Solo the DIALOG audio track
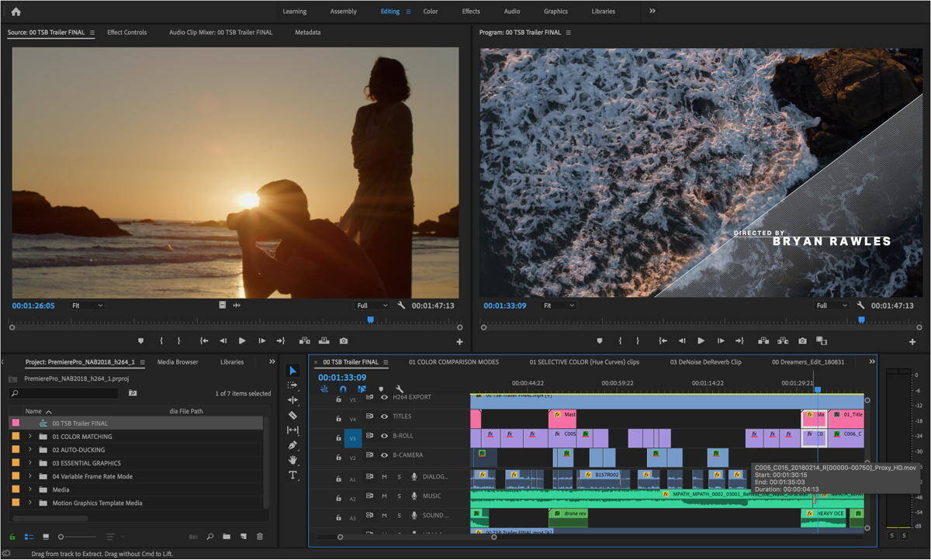 400,476
